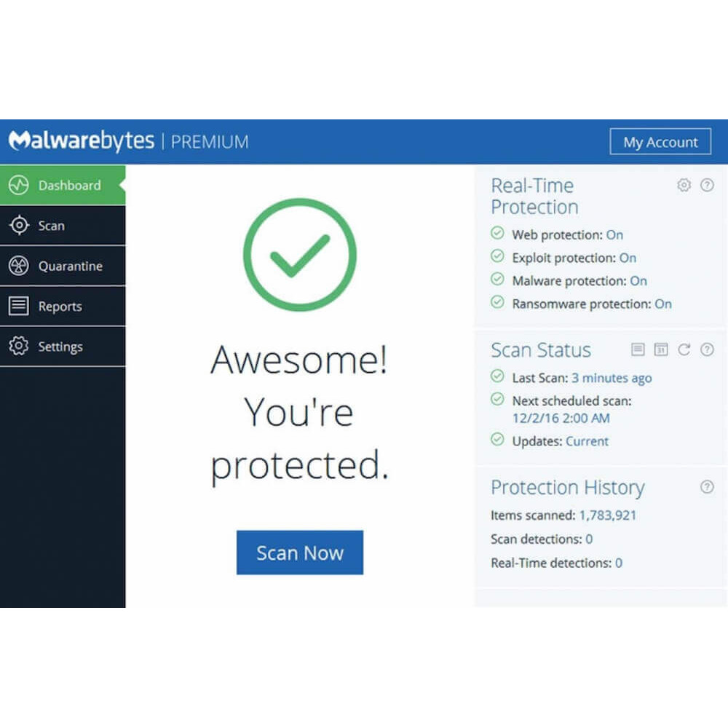Screen dimensions: 728x728
Task: Click the Quarantine radiation icon
Action: tap(19, 266)
